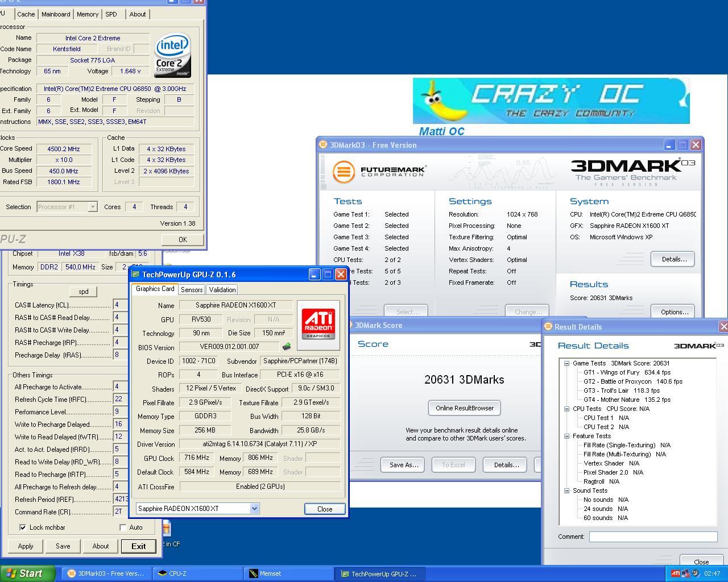
Task: Click the Close button in GPU-Z
Action: pyautogui.click(x=325, y=509)
